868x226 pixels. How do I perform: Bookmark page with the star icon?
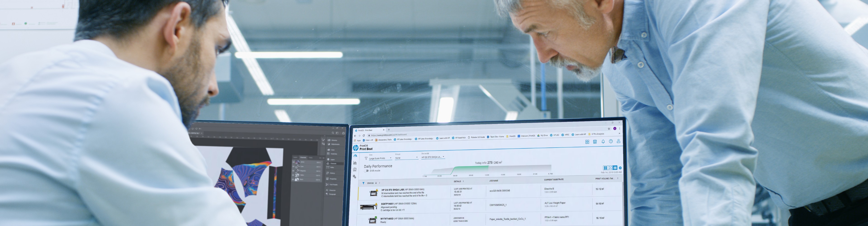[x=609, y=129]
